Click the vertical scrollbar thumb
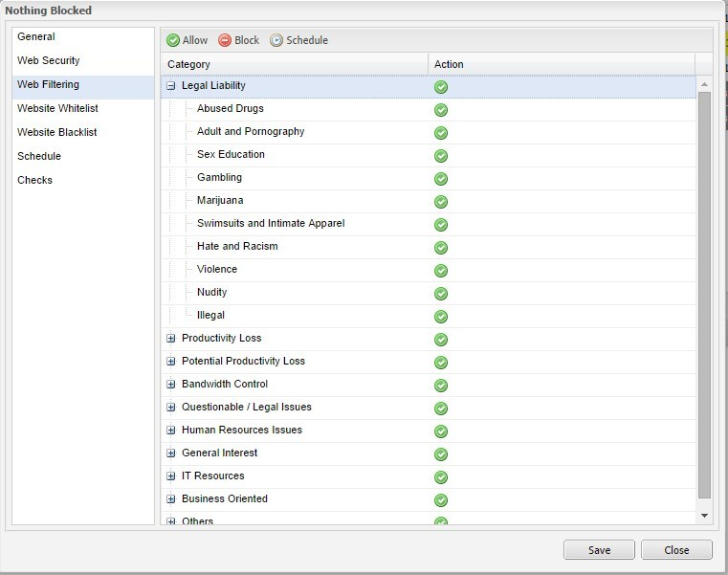728x575 pixels. coord(704,295)
